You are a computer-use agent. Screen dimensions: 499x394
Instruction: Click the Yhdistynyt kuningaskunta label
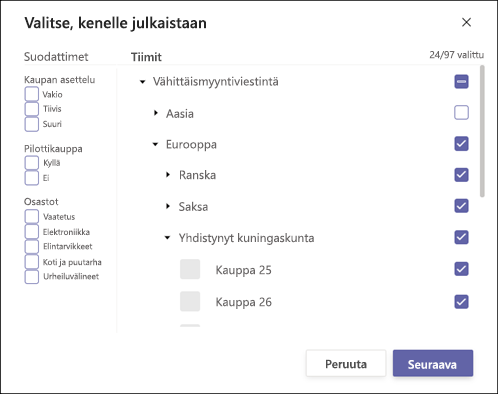point(246,238)
